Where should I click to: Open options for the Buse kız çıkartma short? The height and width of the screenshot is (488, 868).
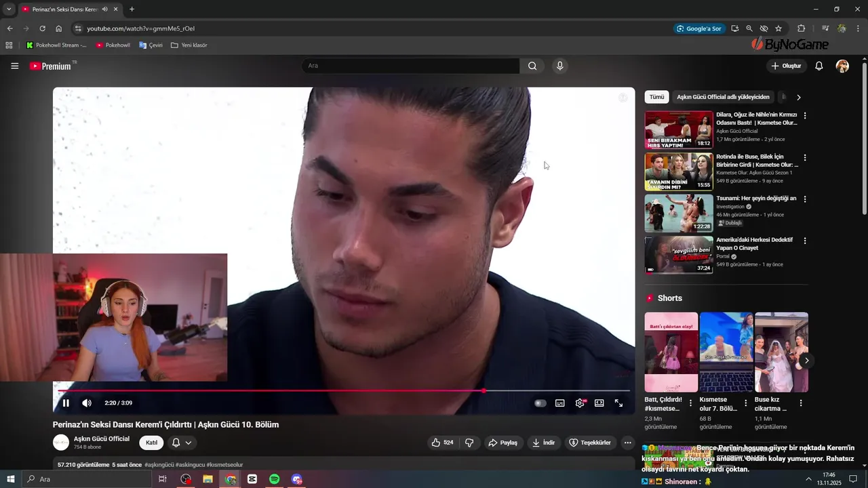[800, 403]
